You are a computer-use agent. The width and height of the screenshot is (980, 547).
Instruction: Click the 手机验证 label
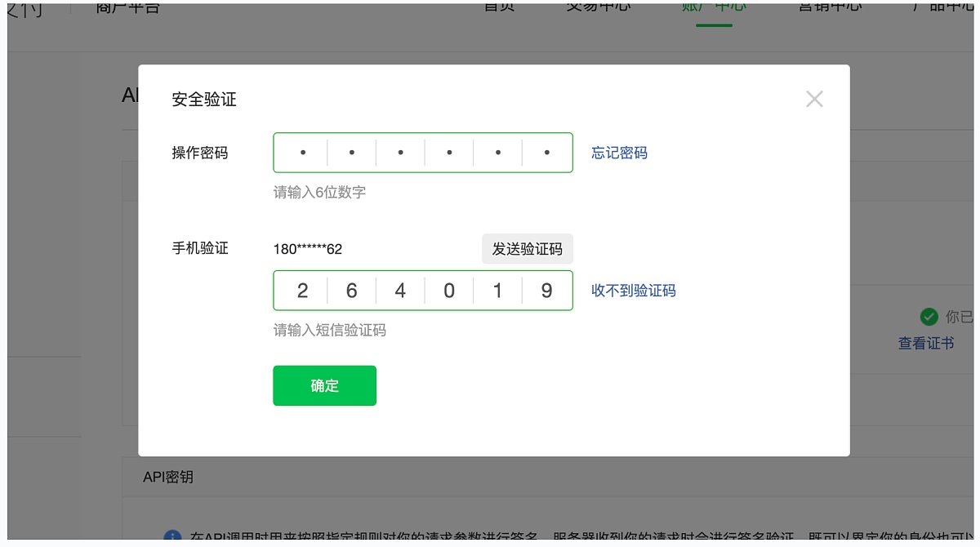(200, 249)
